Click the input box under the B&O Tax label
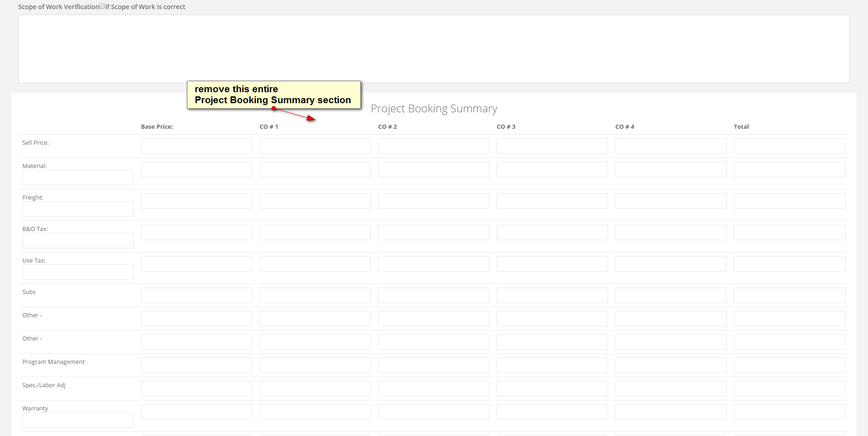Screen dimensions: 868x436 pos(78,241)
